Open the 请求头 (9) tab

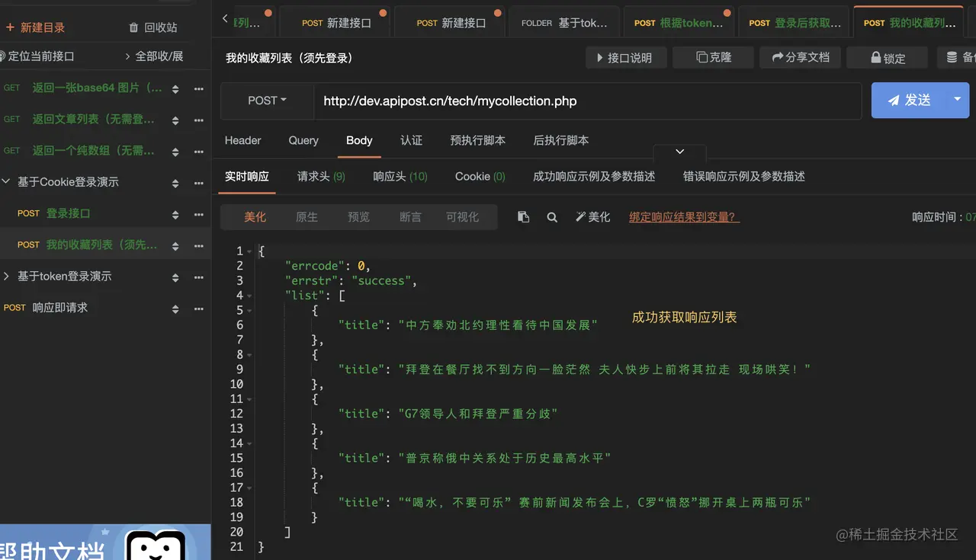click(x=321, y=176)
